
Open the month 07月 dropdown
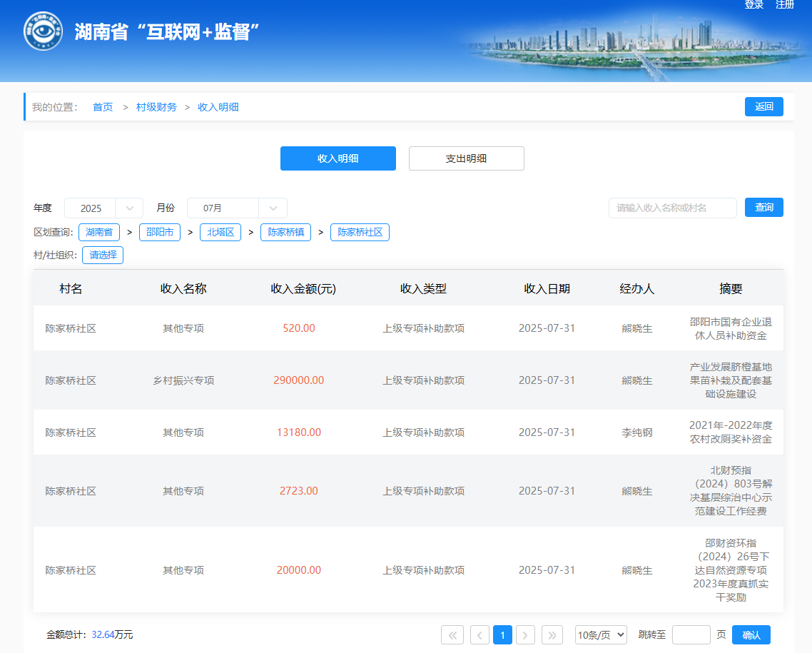[237, 208]
